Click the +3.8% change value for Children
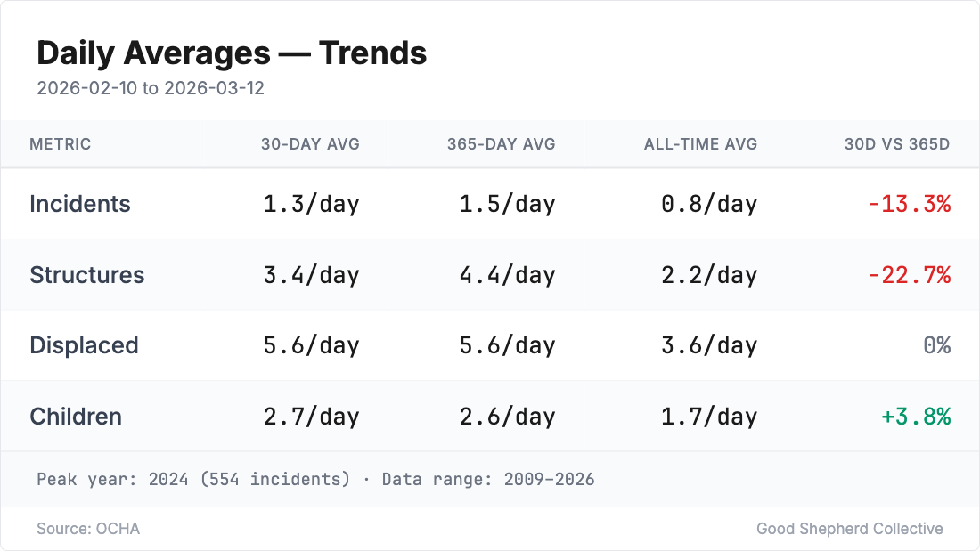Image resolution: width=980 pixels, height=551 pixels. 916,417
